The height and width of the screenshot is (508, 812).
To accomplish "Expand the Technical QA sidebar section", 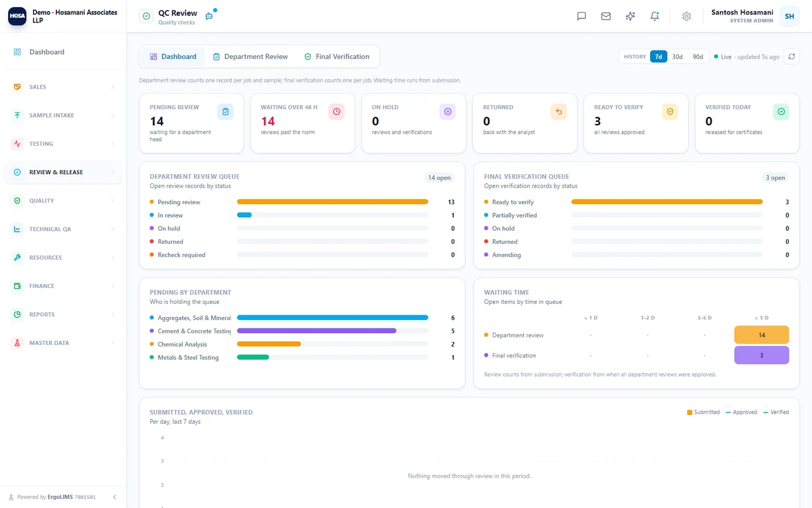I will click(63, 229).
